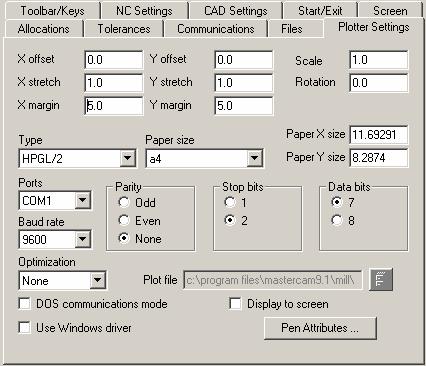Expand the Baud rate 9600 dropdown
The height and width of the screenshot is (366, 426).
[x=82, y=239]
